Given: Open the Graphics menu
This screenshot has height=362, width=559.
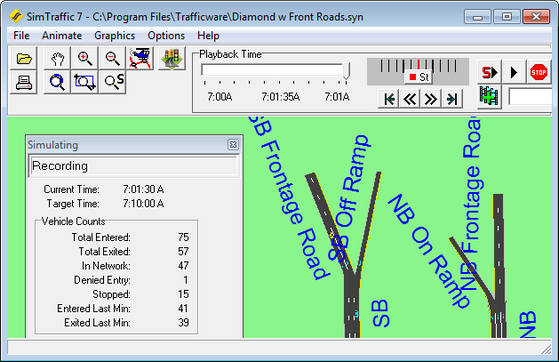Looking at the screenshot, I should point(114,36).
